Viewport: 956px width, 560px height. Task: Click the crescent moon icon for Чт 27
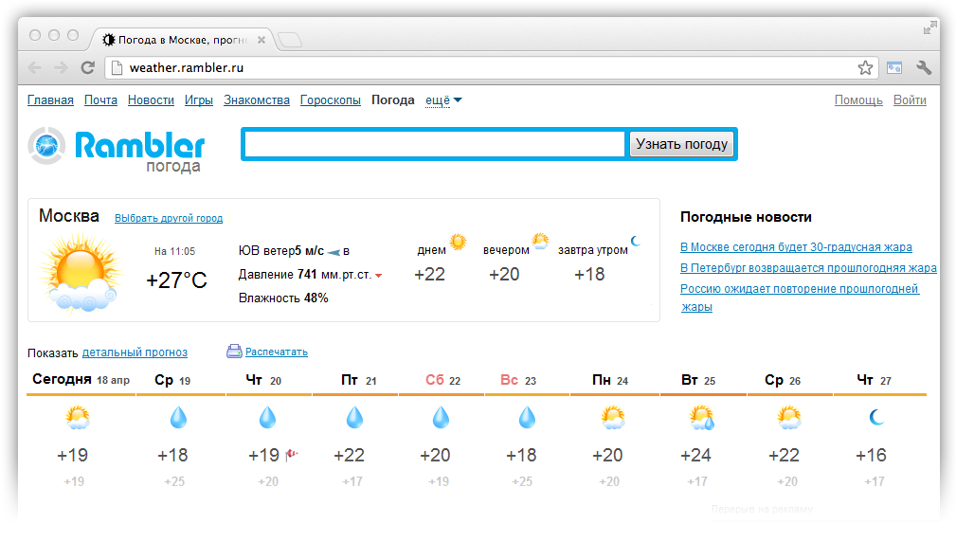point(877,417)
